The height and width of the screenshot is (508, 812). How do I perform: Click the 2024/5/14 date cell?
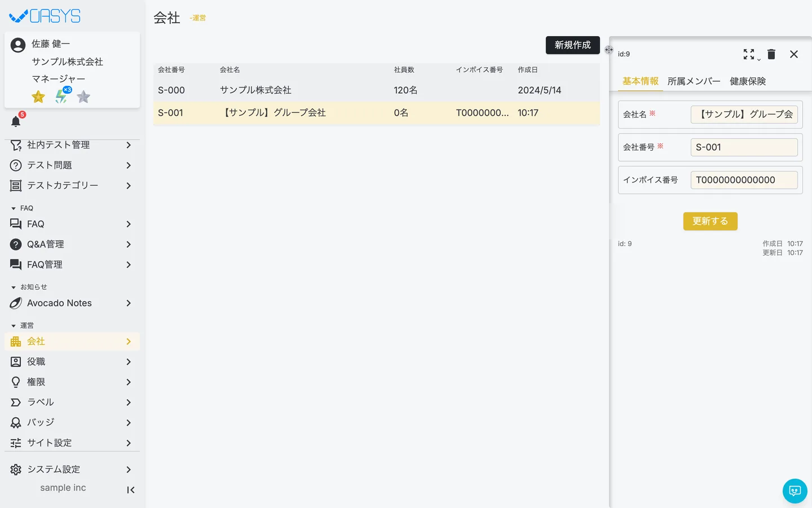click(540, 90)
